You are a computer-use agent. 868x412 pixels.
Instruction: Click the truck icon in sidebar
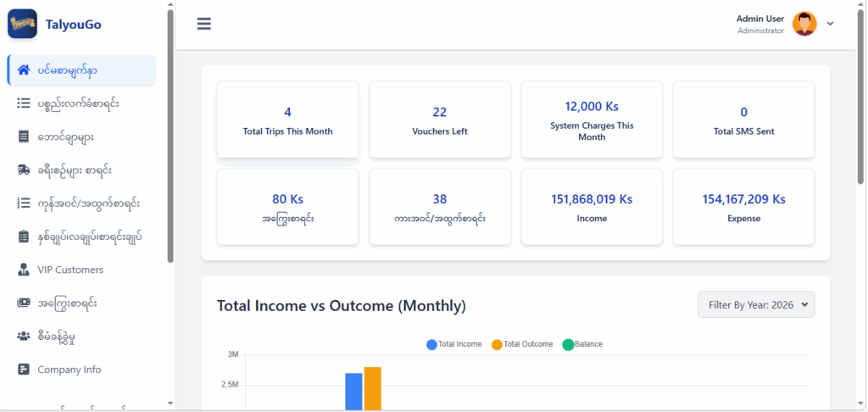tap(24, 170)
